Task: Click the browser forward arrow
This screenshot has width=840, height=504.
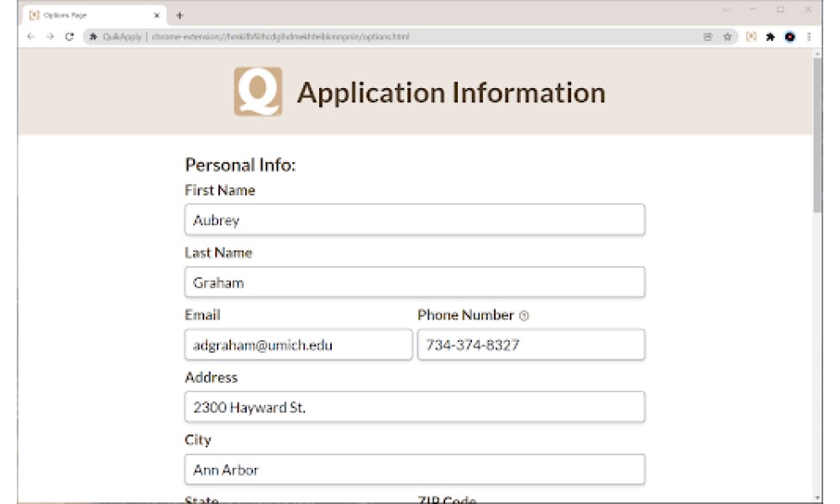Action: coord(50,36)
